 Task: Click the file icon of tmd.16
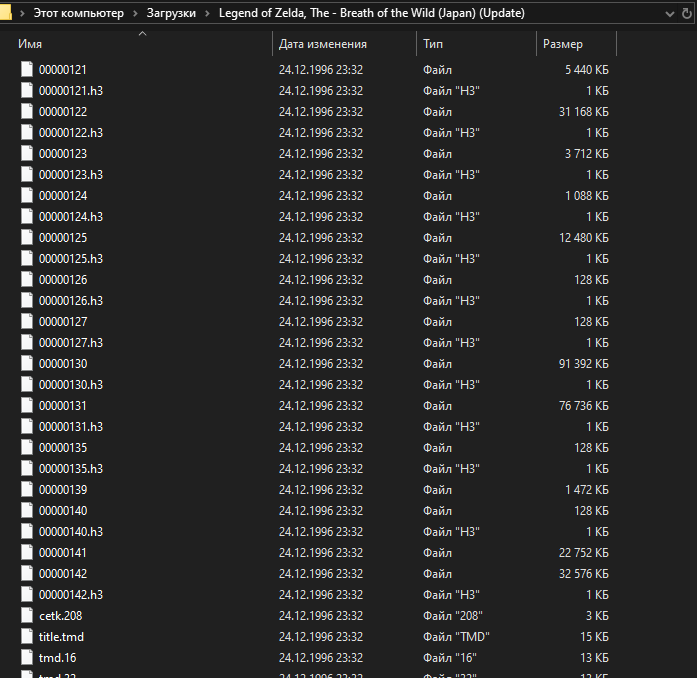[x=27, y=658]
